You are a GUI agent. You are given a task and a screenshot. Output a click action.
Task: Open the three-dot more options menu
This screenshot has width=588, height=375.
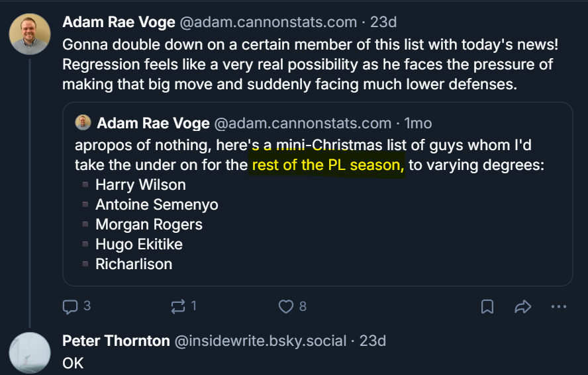559,306
